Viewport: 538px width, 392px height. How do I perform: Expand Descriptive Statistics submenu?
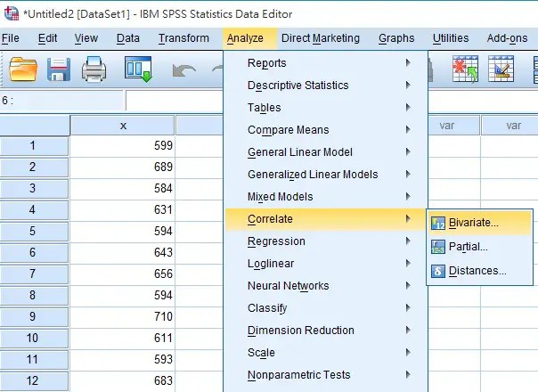[x=325, y=86]
